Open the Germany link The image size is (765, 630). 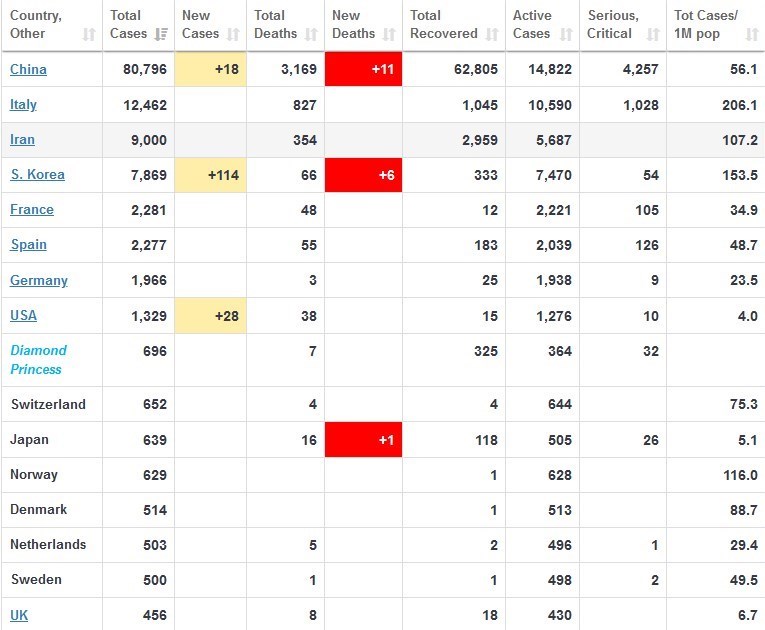[x=39, y=280]
